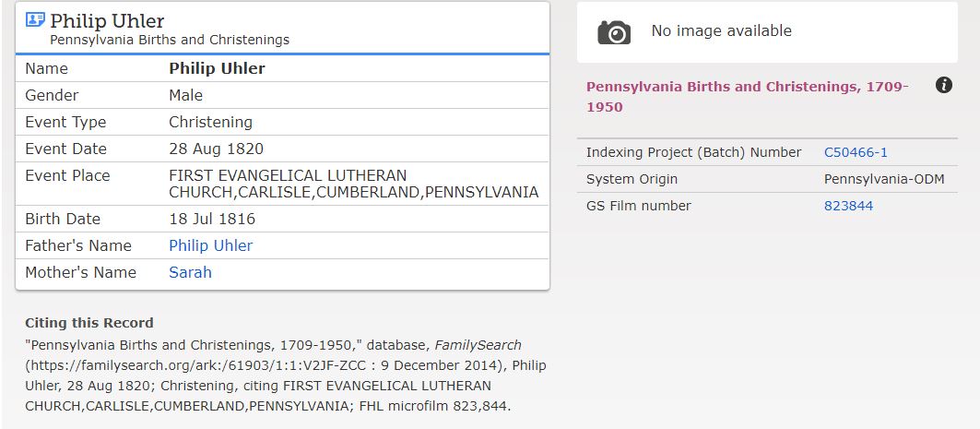
Task: Select the Birth Date value 18 Jul 1816
Action: (x=212, y=219)
